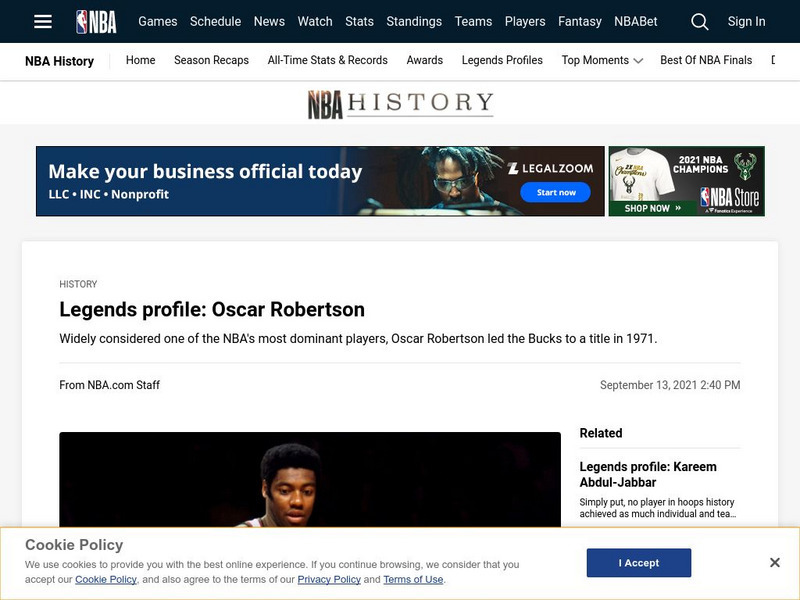The height and width of the screenshot is (600, 800).
Task: Open the Cookie Policy link
Action: pos(106,580)
